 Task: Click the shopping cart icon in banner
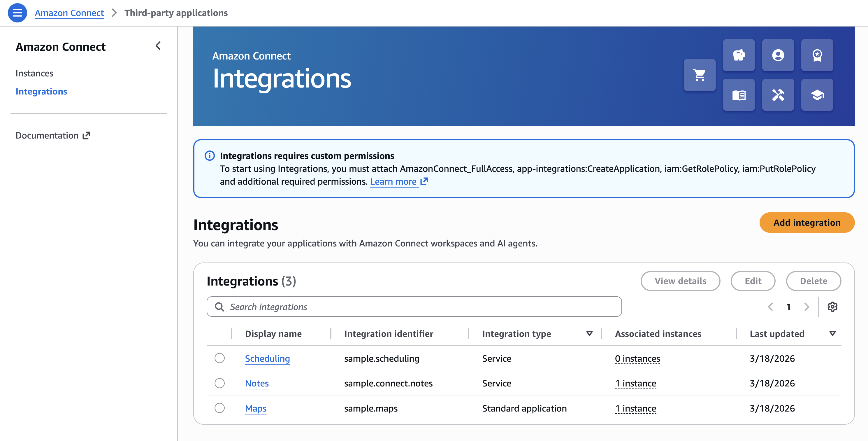[x=700, y=75]
